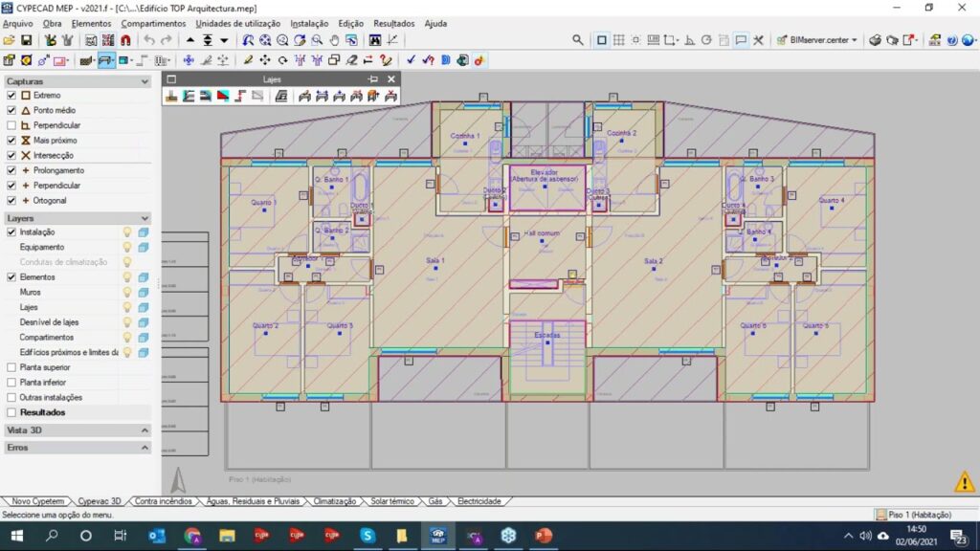
Task: Click the undo arrow in toolbar
Action: pyautogui.click(x=148, y=40)
